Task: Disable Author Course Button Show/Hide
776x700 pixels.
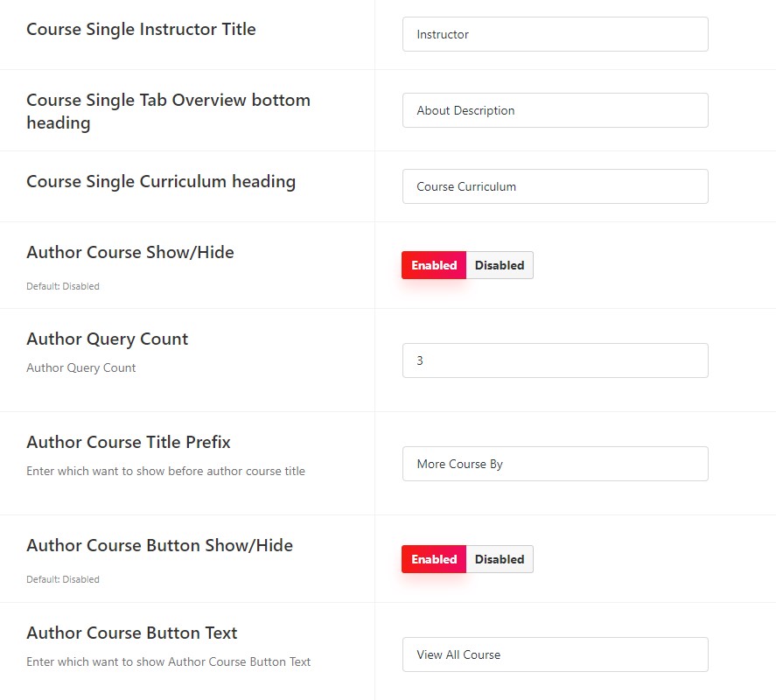Action: coord(500,559)
